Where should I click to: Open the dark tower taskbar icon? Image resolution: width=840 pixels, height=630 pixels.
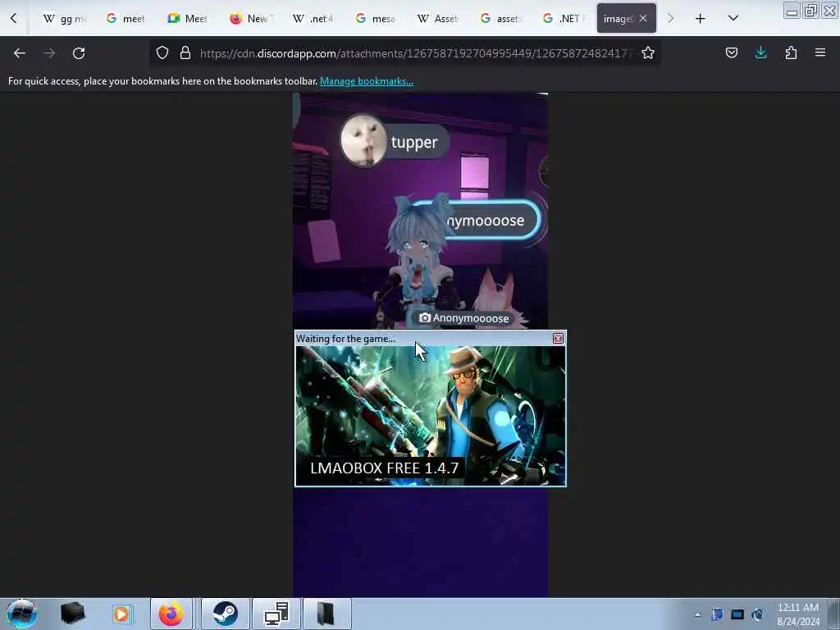click(x=326, y=614)
